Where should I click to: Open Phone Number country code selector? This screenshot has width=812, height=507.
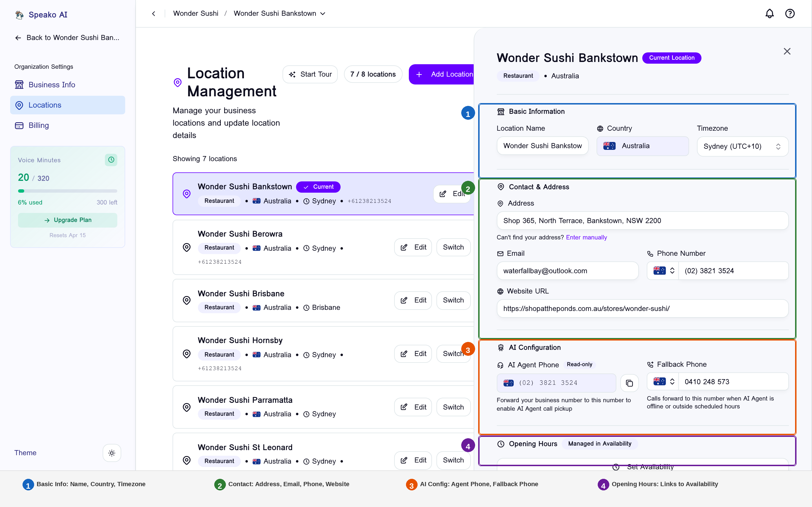point(663,271)
